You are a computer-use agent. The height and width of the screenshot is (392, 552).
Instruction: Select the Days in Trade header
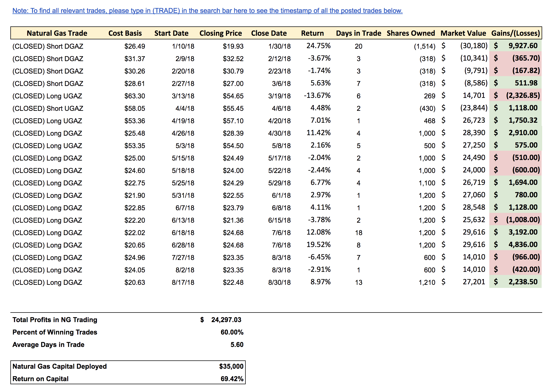(359, 33)
